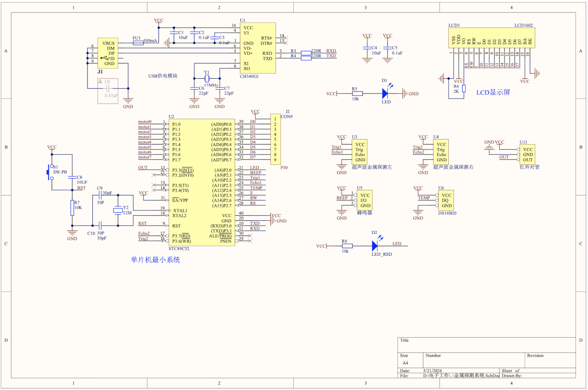The height and width of the screenshot is (390, 588).
Task: Select the U11 infrared pair block
Action: tap(528, 154)
